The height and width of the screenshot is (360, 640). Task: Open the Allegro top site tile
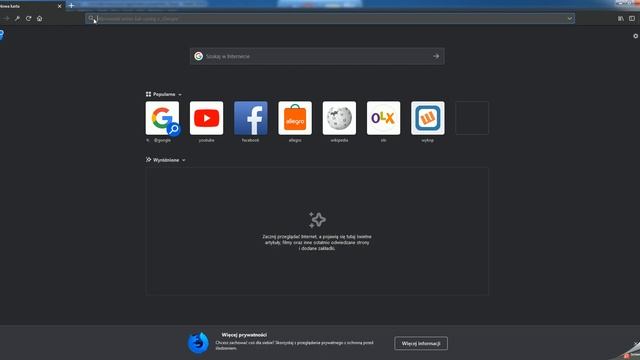[295, 118]
